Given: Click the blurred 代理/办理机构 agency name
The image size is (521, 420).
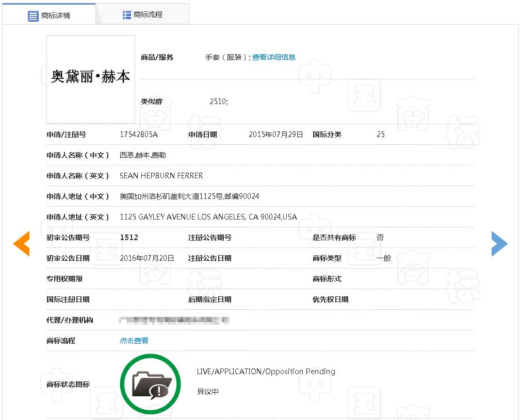Looking at the screenshot, I should [x=174, y=320].
